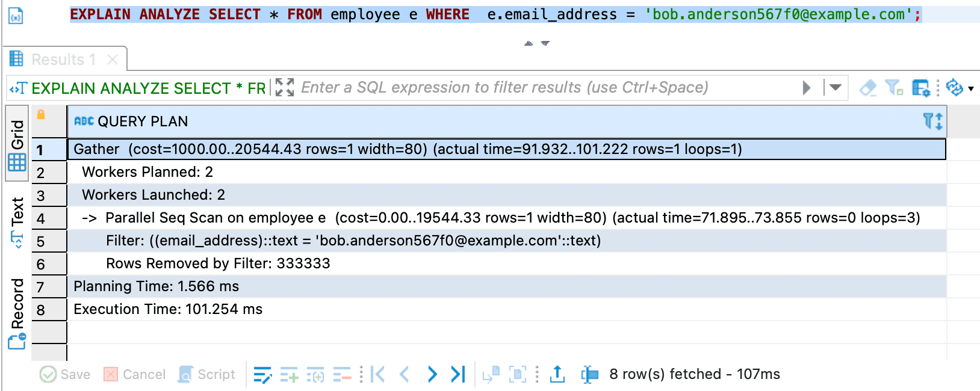Go to the first row icon
Viewport: 980px width, 391px height.
pos(378,374)
